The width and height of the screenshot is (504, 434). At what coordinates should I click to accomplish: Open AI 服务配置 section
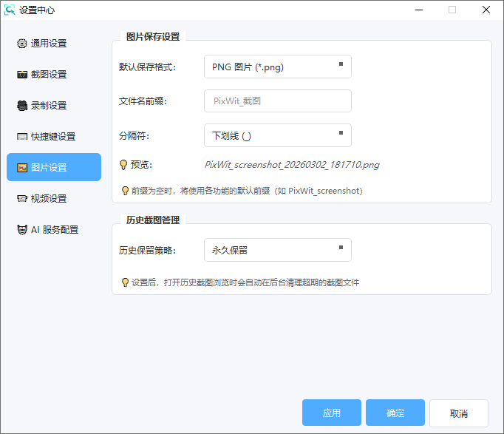(54, 229)
